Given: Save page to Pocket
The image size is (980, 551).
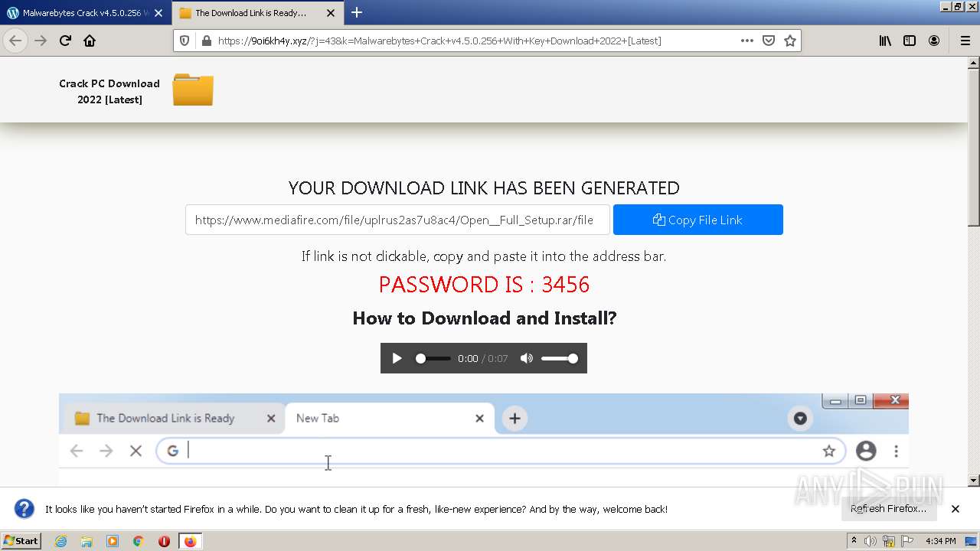Looking at the screenshot, I should pos(769,41).
